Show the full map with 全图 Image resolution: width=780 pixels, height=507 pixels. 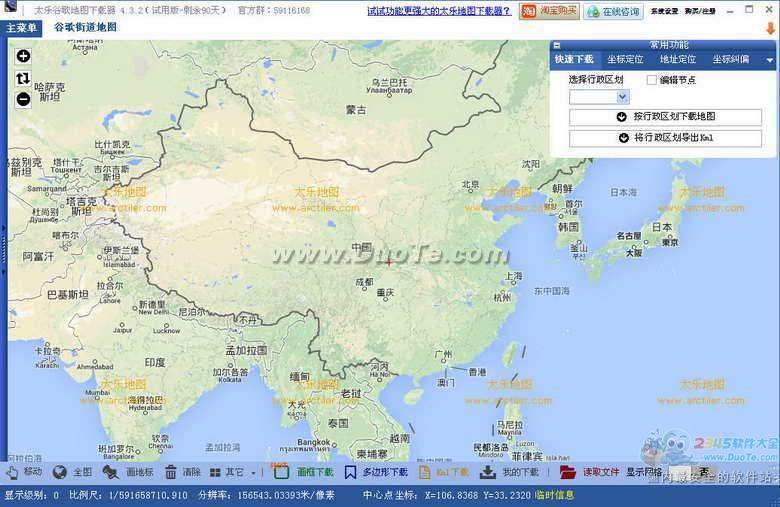(x=73, y=472)
